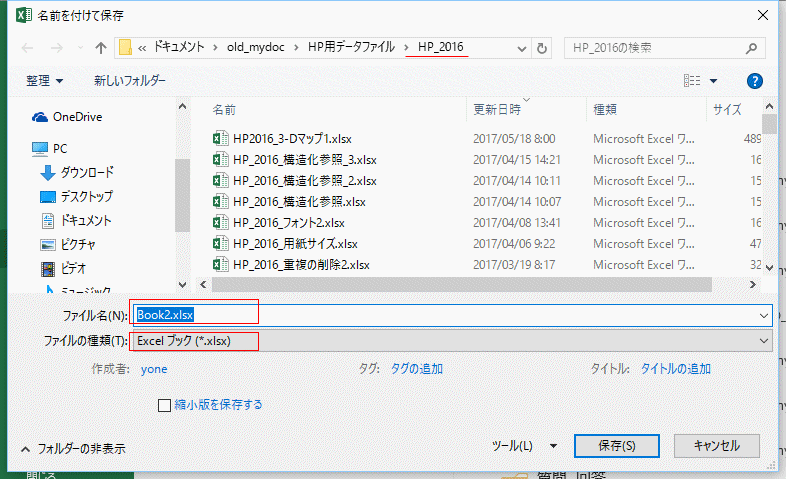Click old_mydoc in breadcrumb path
The height and width of the screenshot is (479, 786).
coord(256,47)
